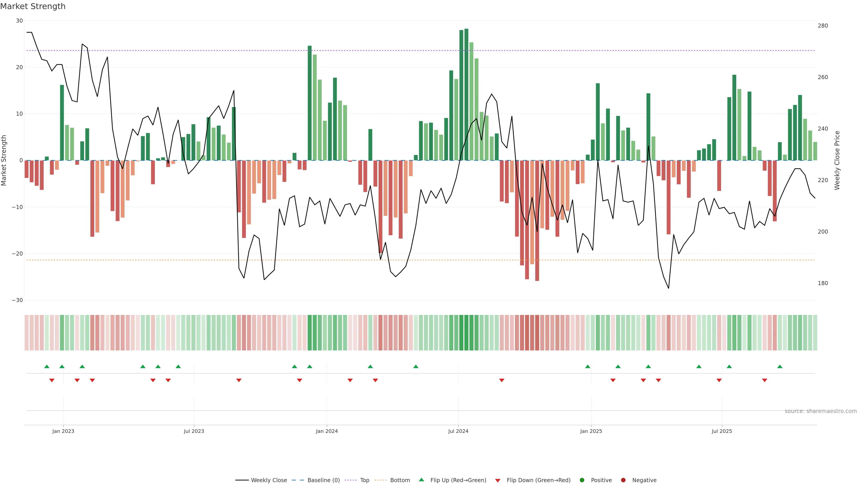Click the red Flip Down legend triangle
The width and height of the screenshot is (868, 488).
[x=498, y=481]
